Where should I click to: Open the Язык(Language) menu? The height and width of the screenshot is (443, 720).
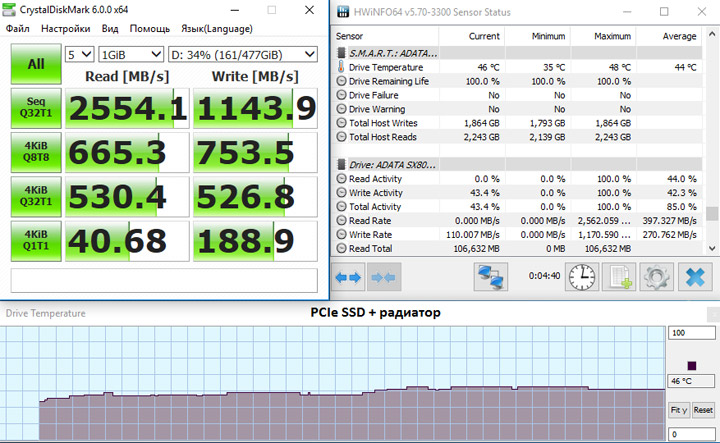(x=217, y=28)
